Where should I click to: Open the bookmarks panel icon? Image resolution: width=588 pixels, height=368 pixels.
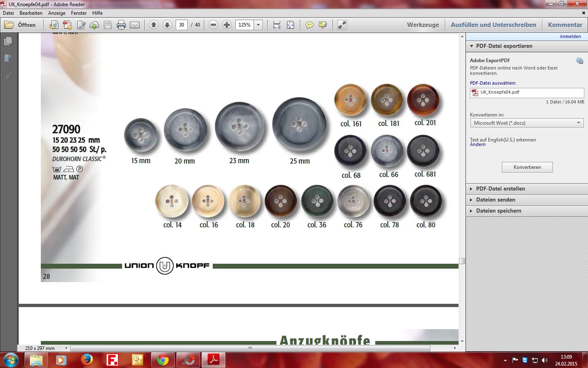coord(8,59)
